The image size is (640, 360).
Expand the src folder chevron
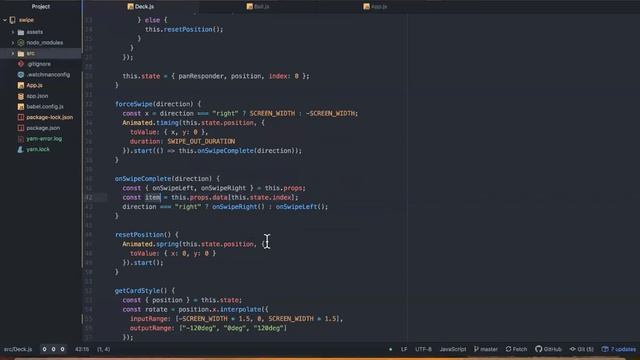(x=13, y=53)
